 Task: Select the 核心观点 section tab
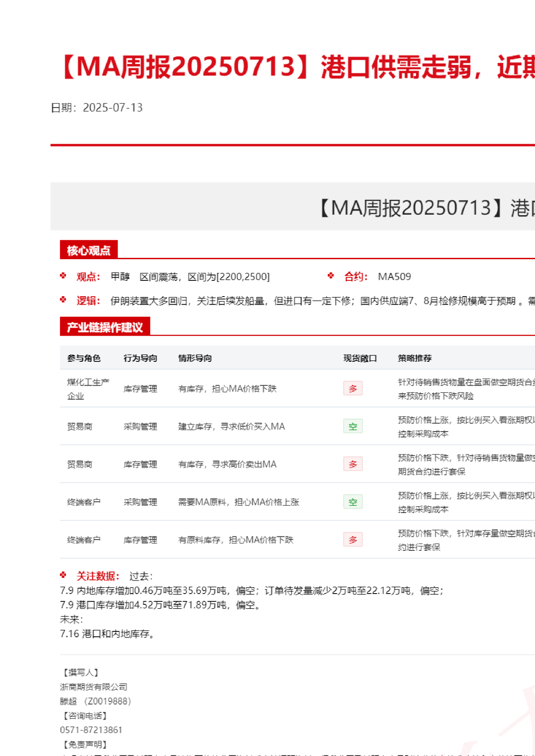click(89, 250)
